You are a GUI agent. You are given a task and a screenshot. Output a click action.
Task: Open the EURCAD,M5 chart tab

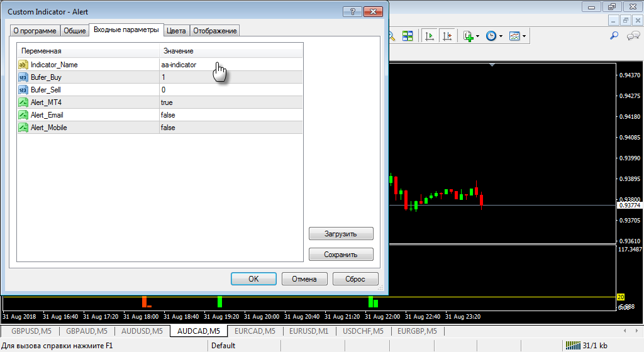point(255,331)
